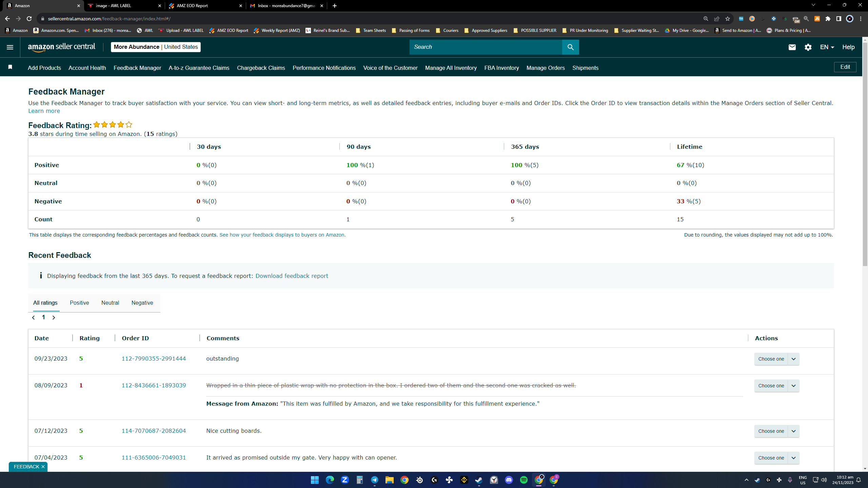The image size is (868, 488).
Task: Bookmark this page with star icon
Action: pyautogui.click(x=728, y=19)
